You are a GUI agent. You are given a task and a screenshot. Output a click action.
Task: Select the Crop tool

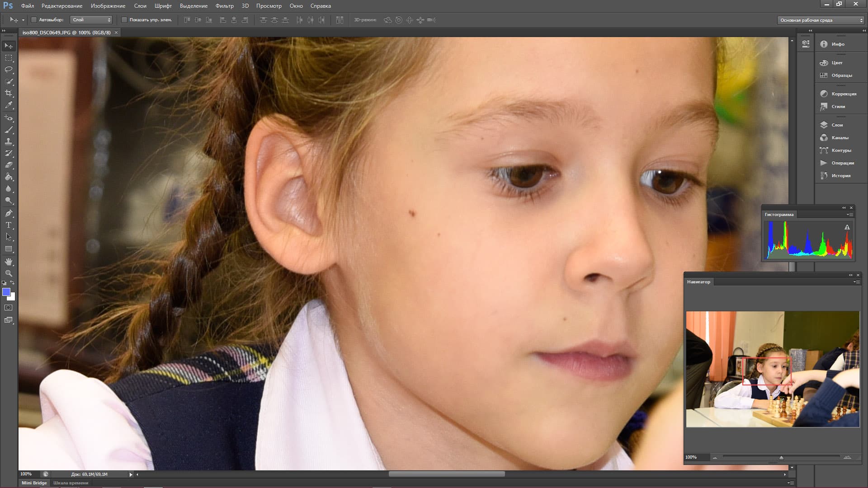[x=9, y=93]
